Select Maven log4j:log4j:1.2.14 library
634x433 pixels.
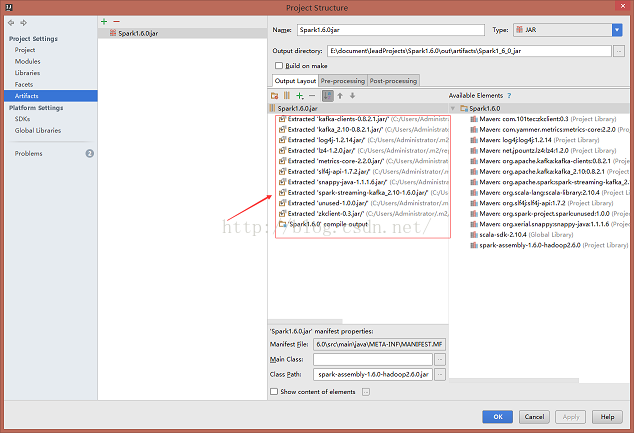tap(535, 140)
